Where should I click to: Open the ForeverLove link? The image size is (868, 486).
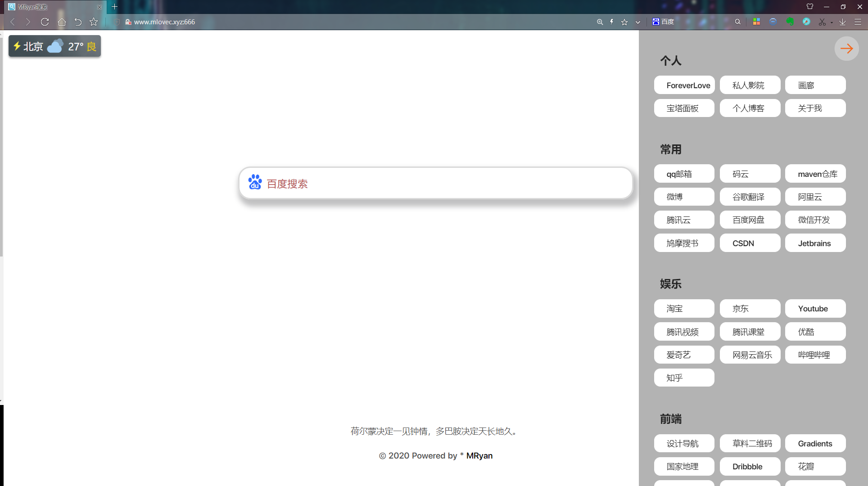pyautogui.click(x=684, y=85)
